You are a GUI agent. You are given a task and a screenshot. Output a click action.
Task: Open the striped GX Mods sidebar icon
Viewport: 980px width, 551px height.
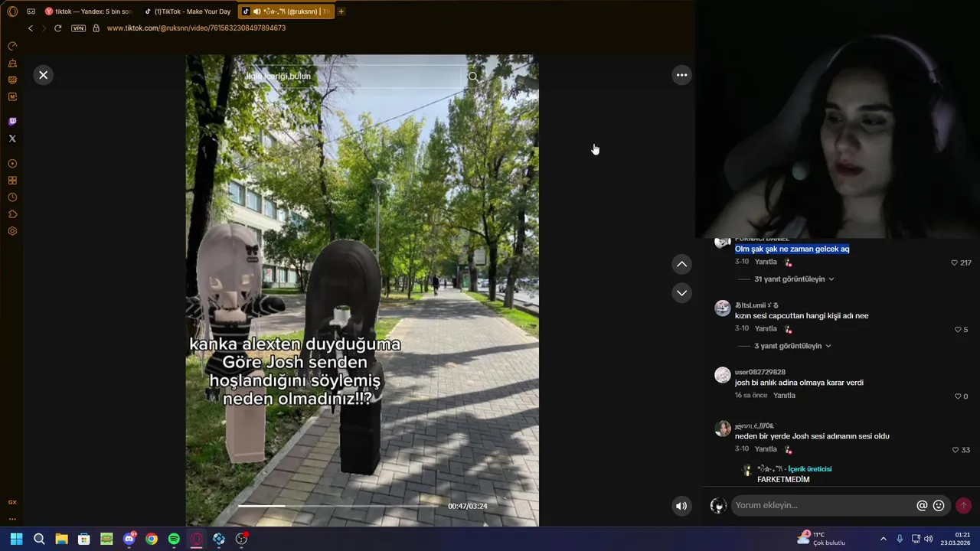pos(12,80)
